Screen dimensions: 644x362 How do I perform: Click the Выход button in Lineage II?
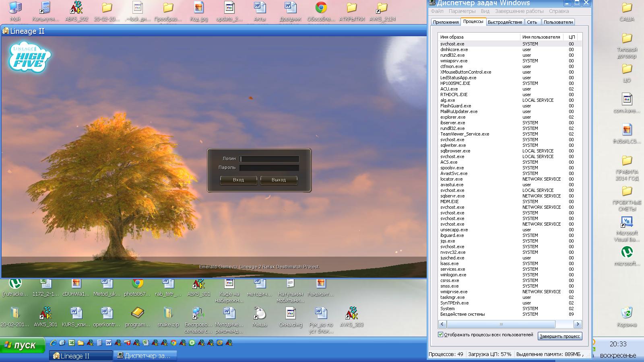(x=279, y=180)
